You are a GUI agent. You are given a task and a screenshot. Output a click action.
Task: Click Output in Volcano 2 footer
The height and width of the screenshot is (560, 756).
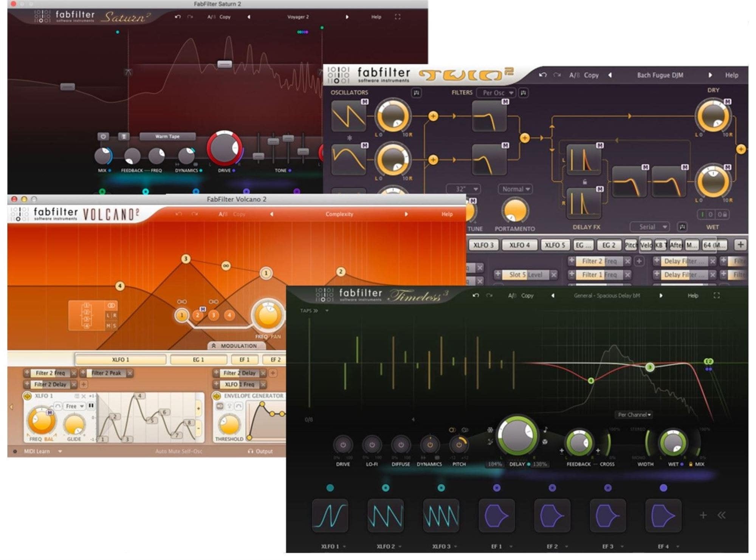[260, 452]
